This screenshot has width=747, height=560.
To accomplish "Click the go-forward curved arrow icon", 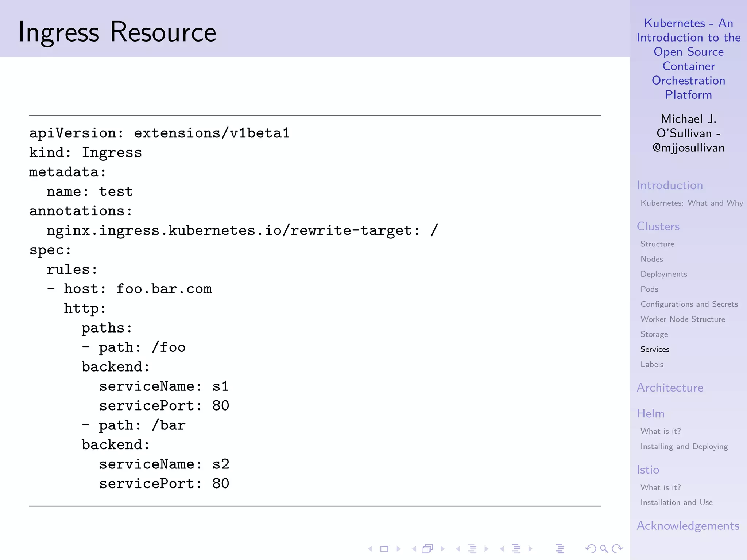I will coord(618,549).
